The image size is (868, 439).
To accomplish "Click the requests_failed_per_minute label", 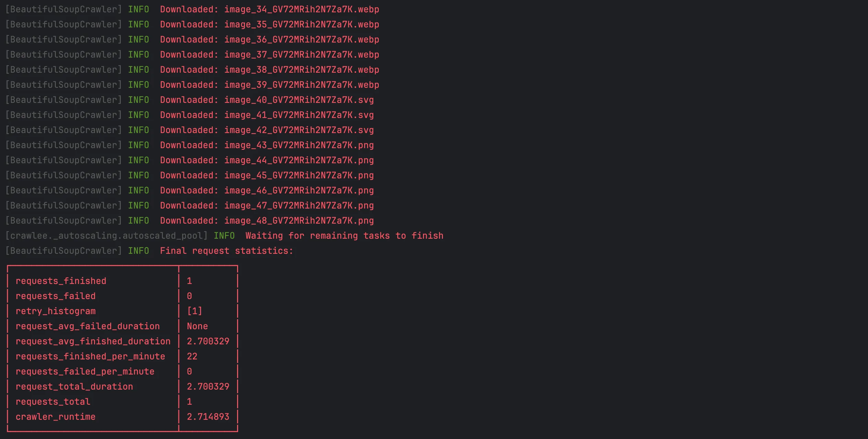I will point(85,371).
